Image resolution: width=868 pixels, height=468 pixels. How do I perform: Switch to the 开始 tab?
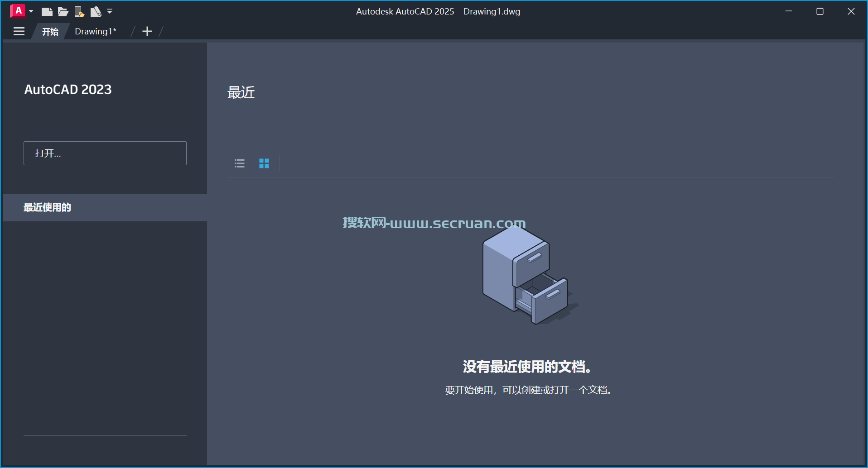coord(50,31)
